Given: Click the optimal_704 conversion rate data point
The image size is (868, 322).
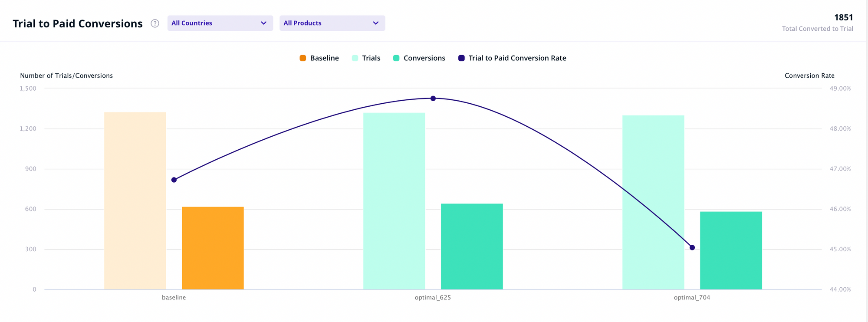Looking at the screenshot, I should 692,248.
